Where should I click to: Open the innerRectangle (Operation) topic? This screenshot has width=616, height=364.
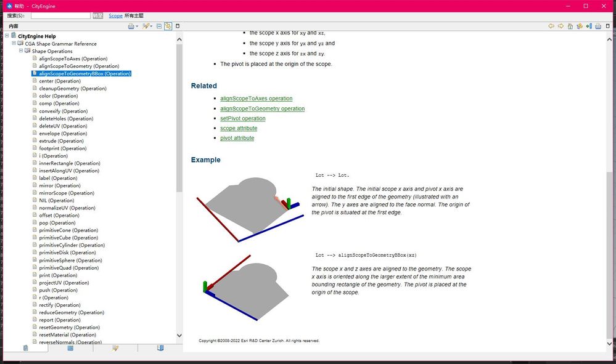(x=70, y=164)
